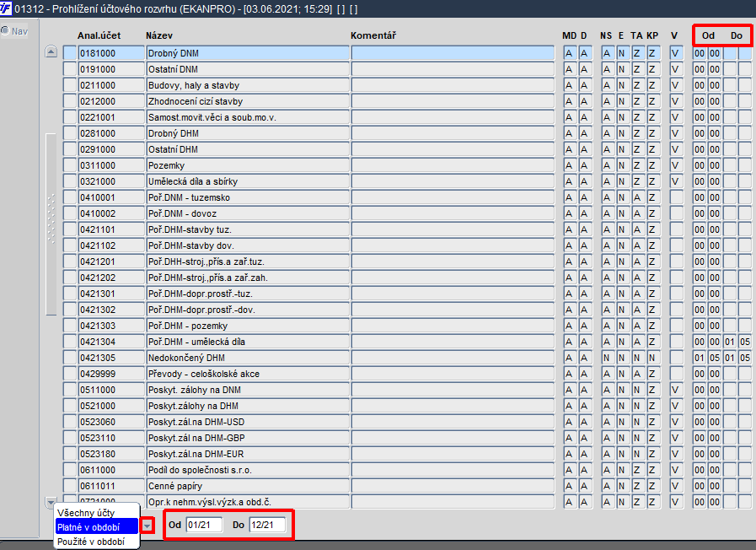
Task: Click the 'Od' column header at top right
Action: pyautogui.click(x=708, y=35)
